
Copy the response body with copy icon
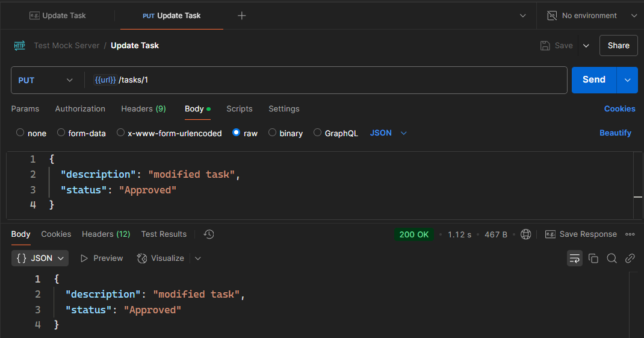[593, 258]
